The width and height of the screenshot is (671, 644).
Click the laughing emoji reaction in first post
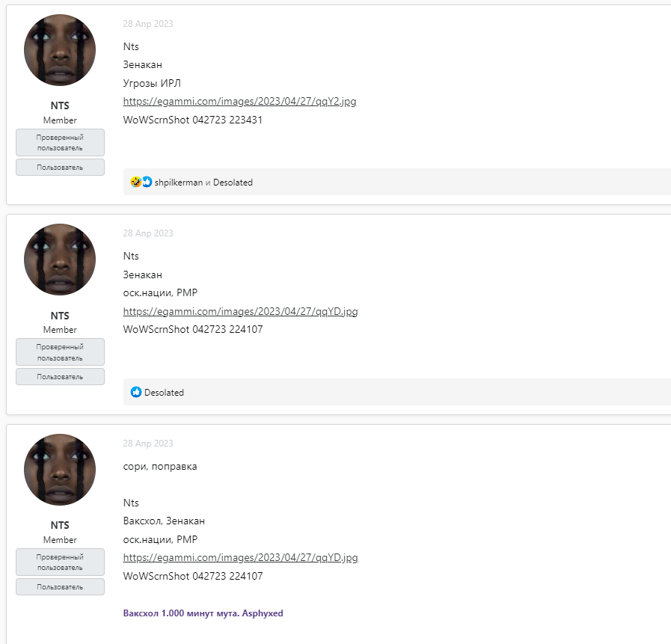click(x=135, y=182)
